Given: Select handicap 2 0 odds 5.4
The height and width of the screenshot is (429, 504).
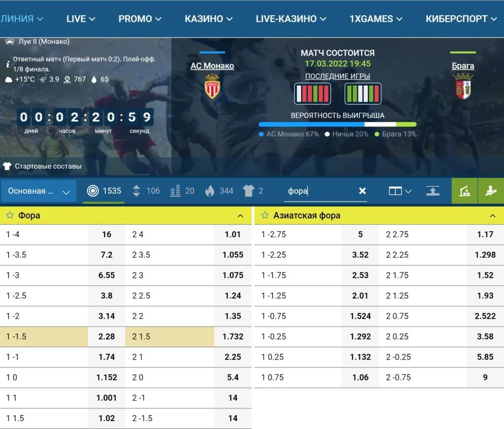Looking at the screenshot, I should [233, 377].
